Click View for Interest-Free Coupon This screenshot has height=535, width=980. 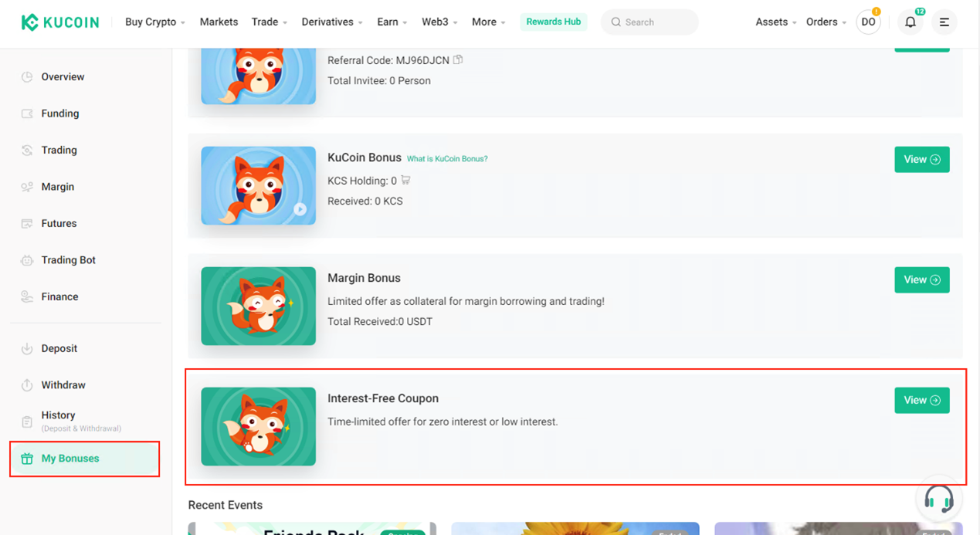click(x=922, y=401)
